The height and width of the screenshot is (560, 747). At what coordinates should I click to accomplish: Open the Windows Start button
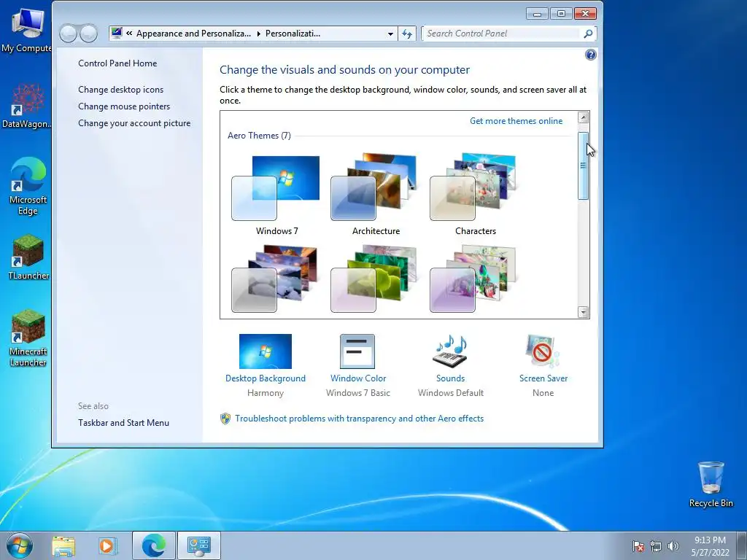tap(20, 545)
